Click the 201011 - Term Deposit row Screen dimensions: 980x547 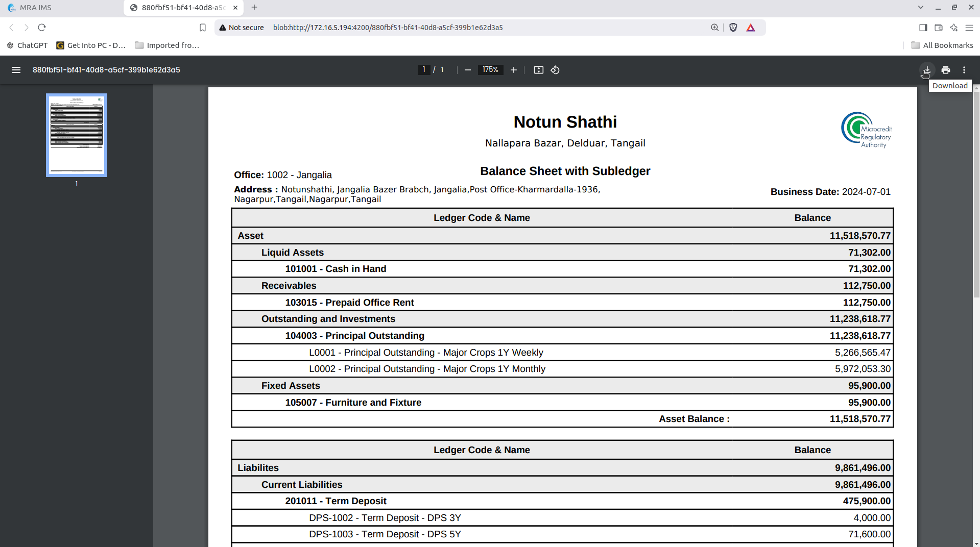point(562,501)
